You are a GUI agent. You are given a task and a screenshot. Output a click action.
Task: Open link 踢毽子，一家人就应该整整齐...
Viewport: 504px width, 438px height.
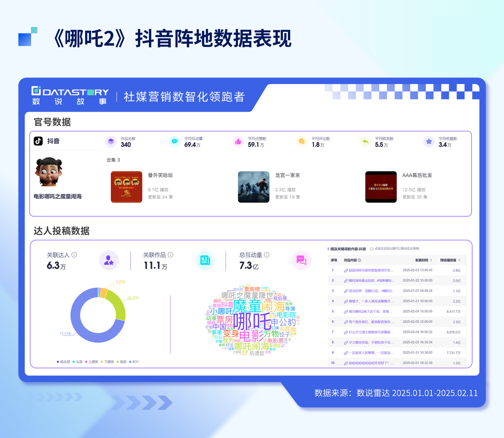coord(371,301)
